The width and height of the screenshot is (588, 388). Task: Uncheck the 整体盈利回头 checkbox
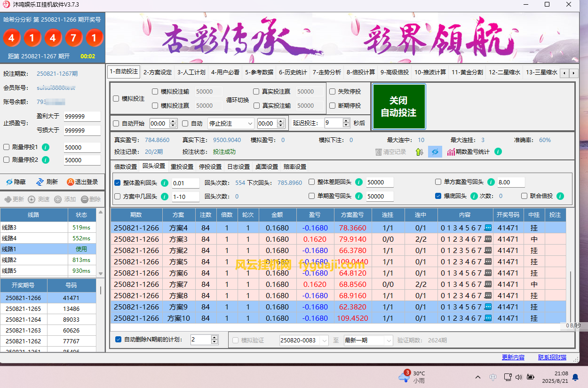click(x=118, y=182)
